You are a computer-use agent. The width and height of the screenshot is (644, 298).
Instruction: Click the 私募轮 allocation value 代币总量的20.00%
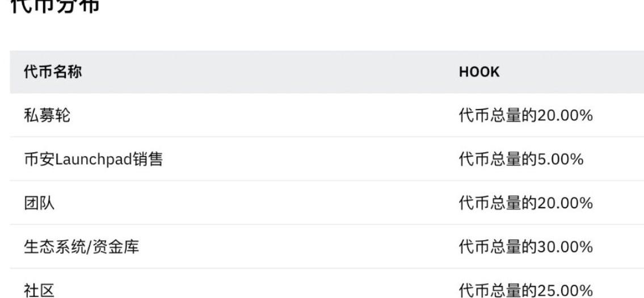(x=525, y=116)
